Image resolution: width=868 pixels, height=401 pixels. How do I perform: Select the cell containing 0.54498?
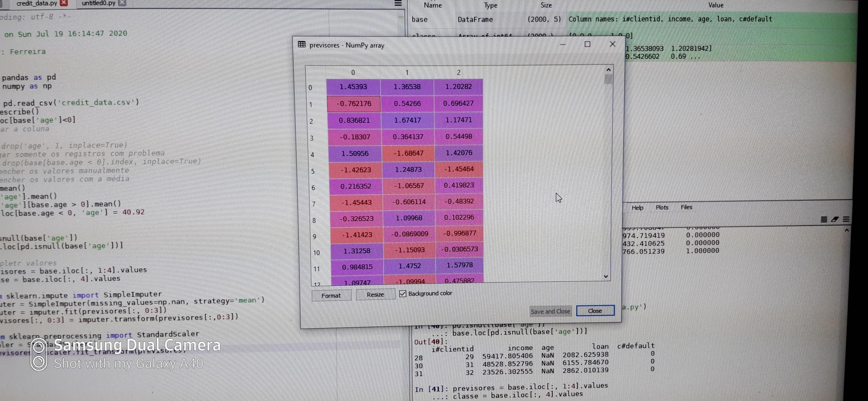[459, 136]
